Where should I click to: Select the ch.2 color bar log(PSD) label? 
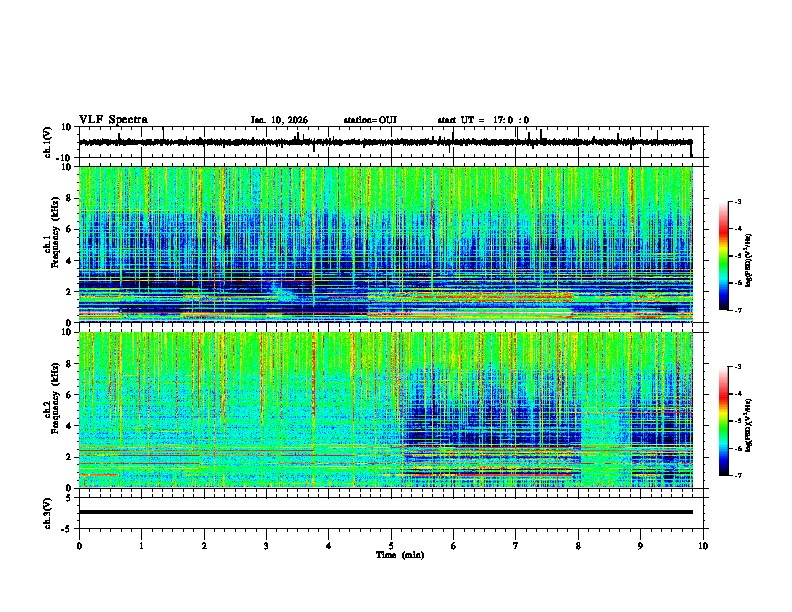(x=749, y=426)
